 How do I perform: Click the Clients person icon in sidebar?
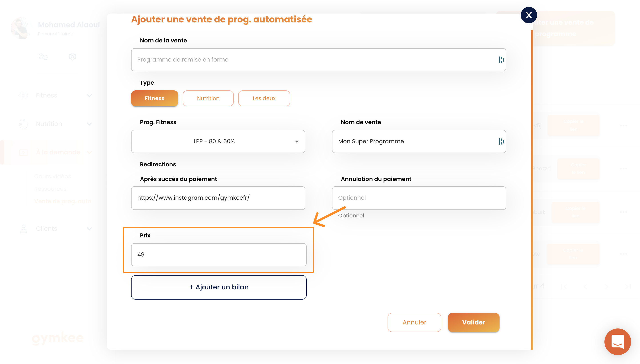pos(24,229)
